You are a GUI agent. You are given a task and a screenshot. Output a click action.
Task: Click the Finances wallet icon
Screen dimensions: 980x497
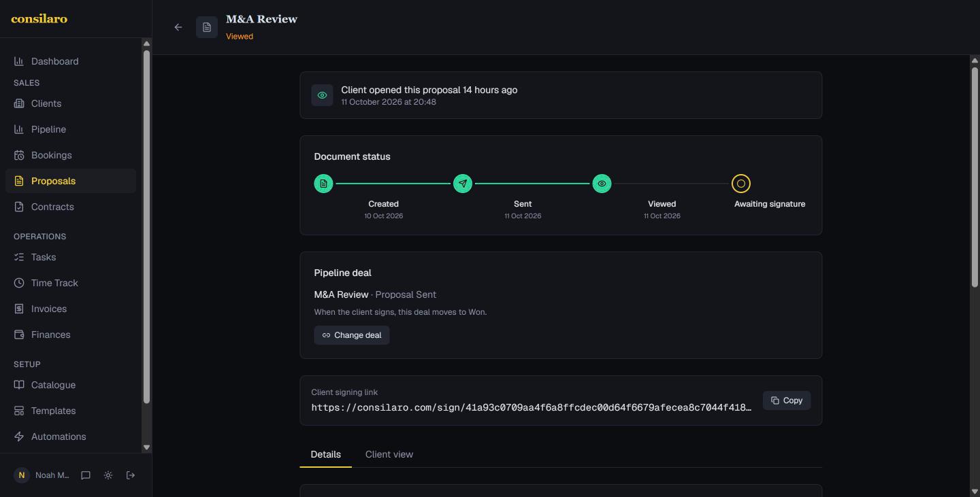coord(19,335)
